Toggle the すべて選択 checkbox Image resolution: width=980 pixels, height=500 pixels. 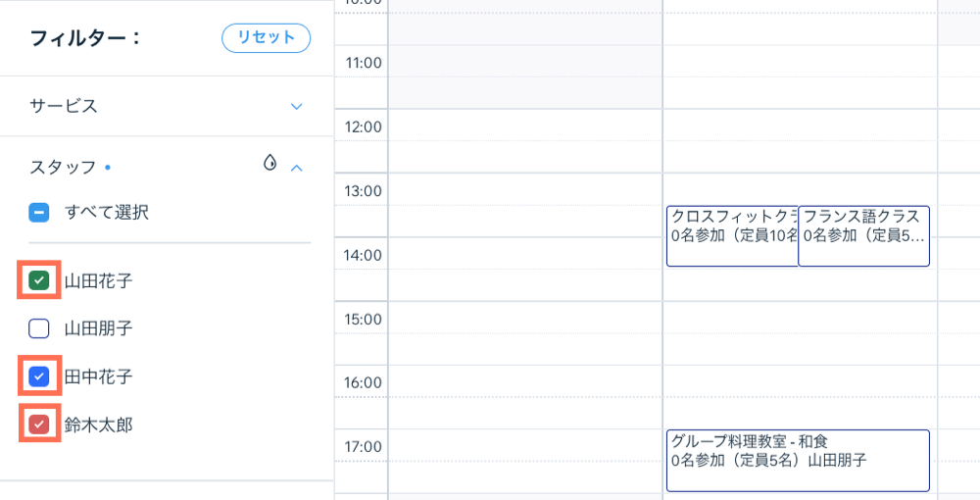[39, 212]
